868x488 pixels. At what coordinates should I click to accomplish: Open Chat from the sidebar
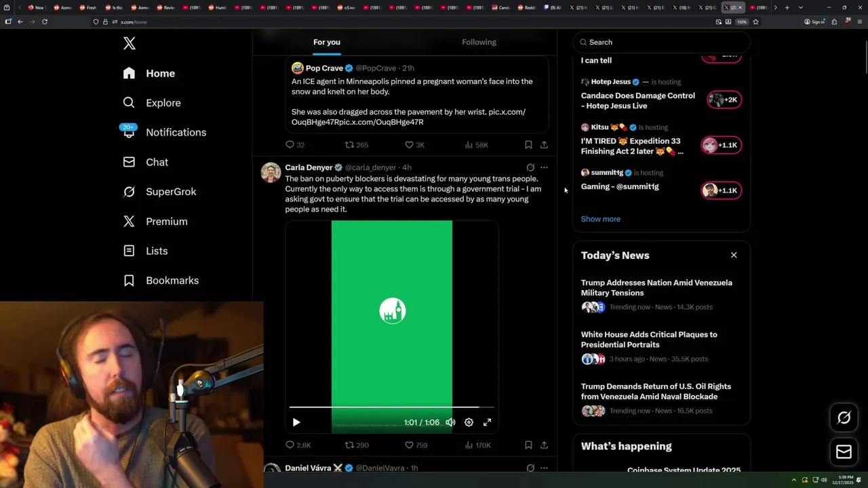(x=146, y=162)
